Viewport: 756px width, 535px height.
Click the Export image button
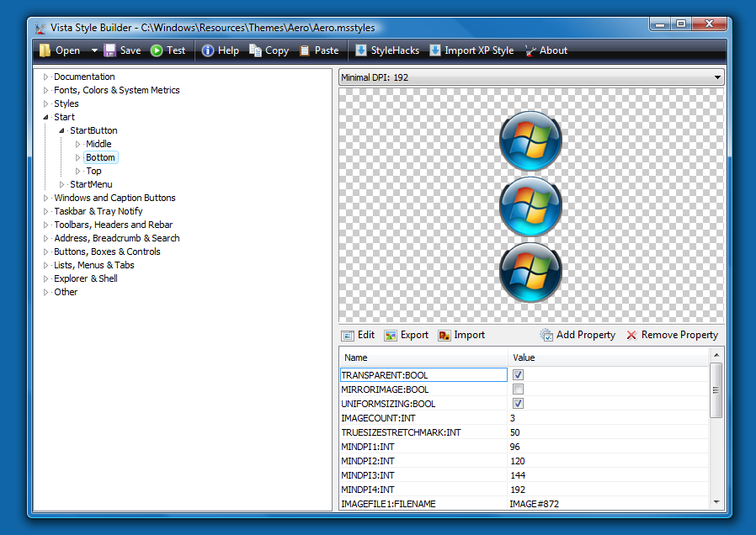(x=407, y=335)
